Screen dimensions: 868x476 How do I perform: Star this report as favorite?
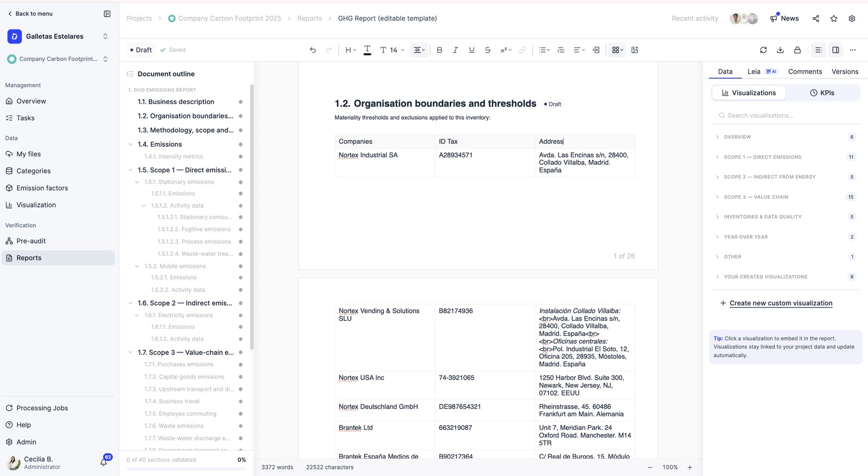pos(834,18)
